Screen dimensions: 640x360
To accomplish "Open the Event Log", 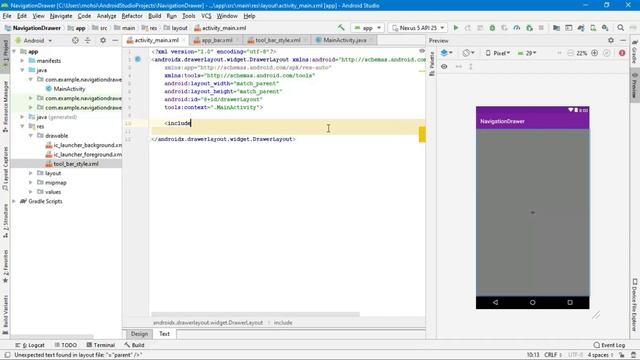I will point(609,345).
